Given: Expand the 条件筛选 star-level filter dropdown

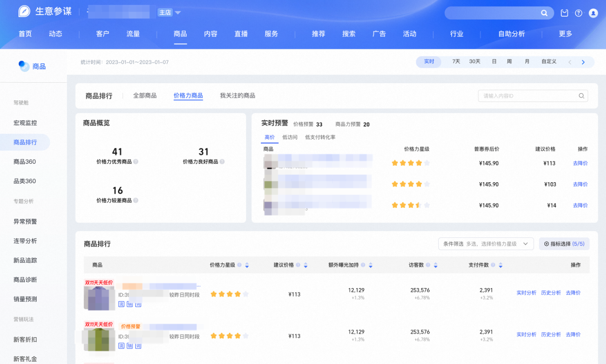Looking at the screenshot, I should tap(486, 244).
